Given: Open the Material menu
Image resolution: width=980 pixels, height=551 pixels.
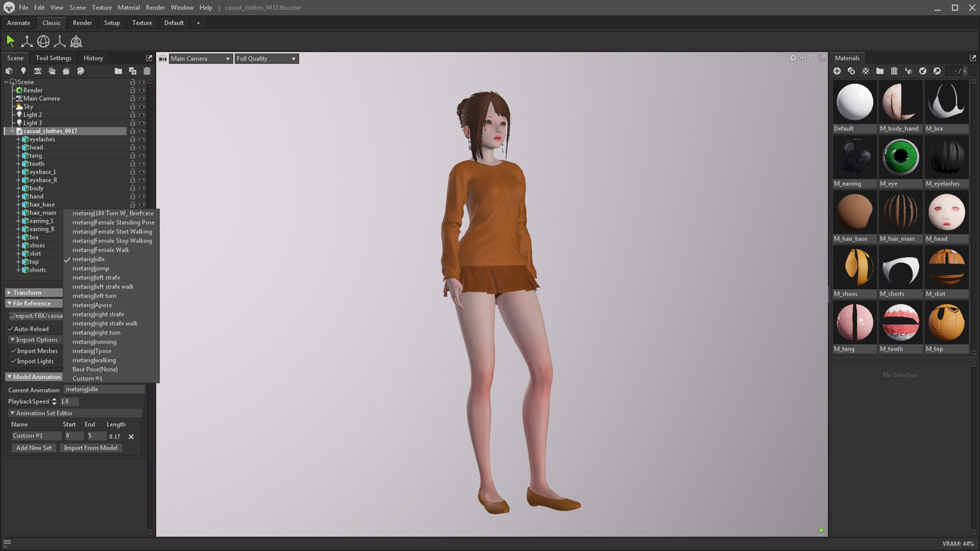Looking at the screenshot, I should tap(129, 8).
